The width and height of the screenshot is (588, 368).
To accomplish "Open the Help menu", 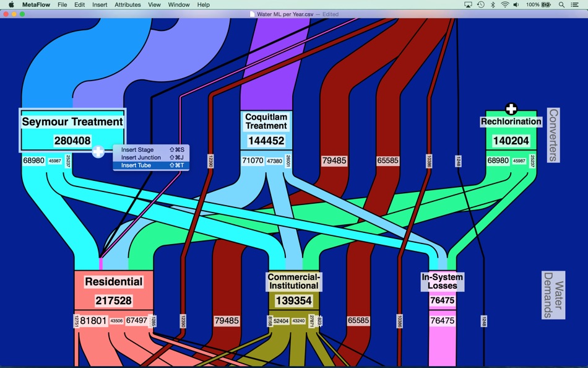I will (x=203, y=4).
